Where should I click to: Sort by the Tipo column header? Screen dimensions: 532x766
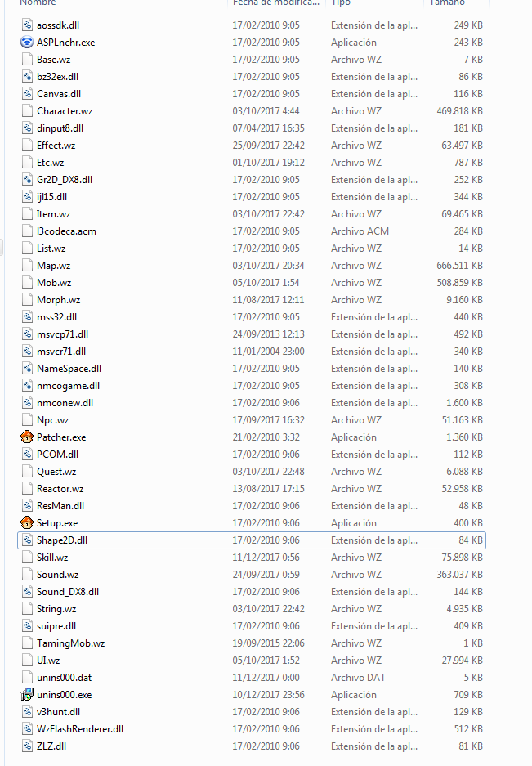coord(340,3)
